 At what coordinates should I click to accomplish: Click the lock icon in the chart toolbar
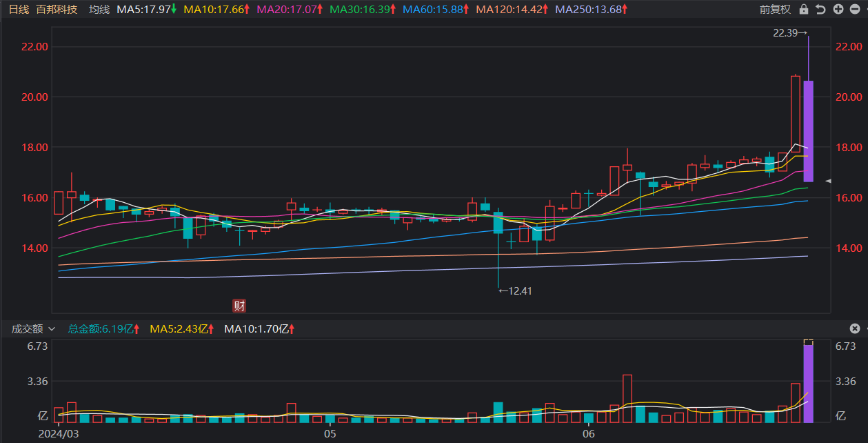pos(803,10)
